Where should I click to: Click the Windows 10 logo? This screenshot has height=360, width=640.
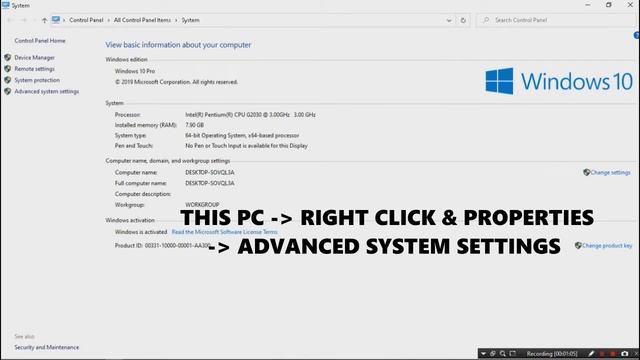pyautogui.click(x=559, y=81)
